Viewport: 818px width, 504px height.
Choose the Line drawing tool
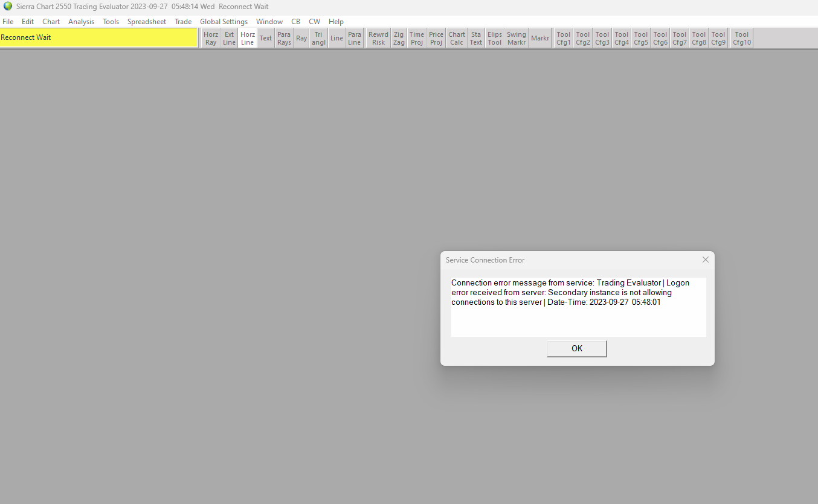tap(337, 38)
